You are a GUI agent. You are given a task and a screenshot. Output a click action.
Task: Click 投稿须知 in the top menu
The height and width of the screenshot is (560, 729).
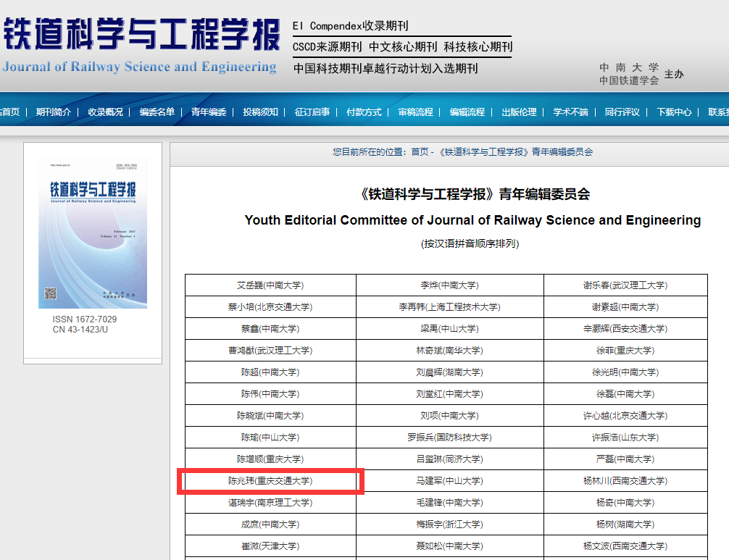[x=260, y=112]
